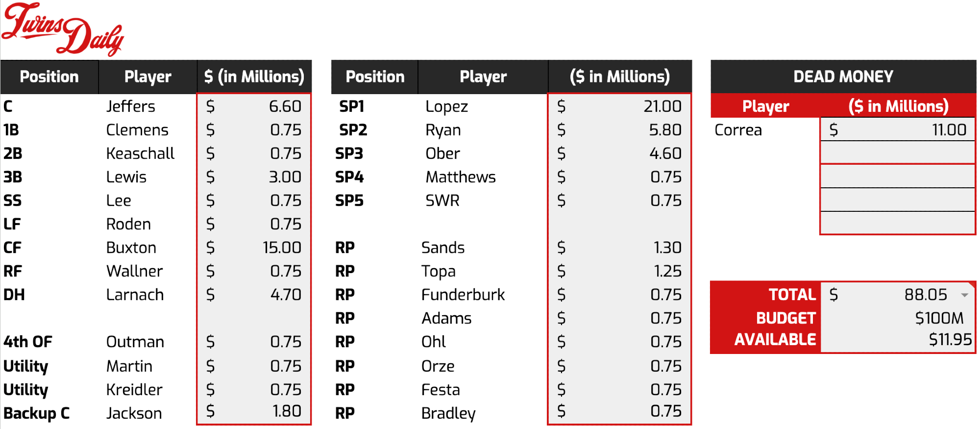980x429 pixels.
Task: Select the bottom empty dead money cell
Action: tap(897, 223)
